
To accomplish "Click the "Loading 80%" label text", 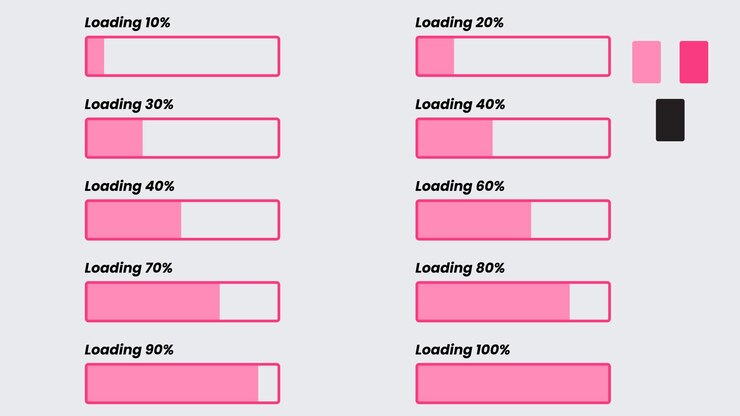I will (x=460, y=268).
